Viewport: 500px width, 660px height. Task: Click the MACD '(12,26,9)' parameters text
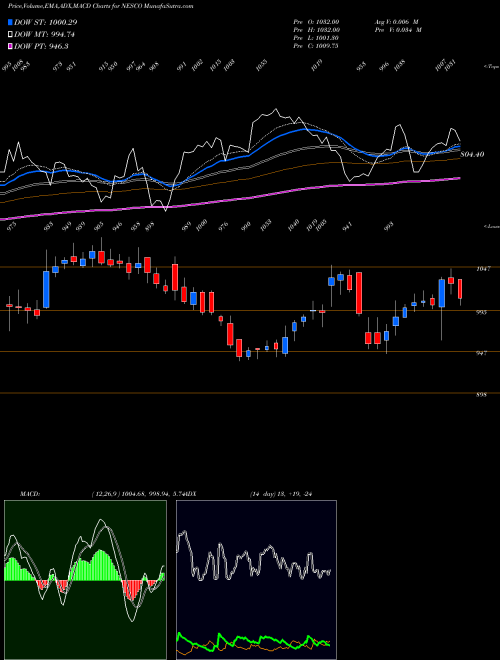tap(106, 494)
